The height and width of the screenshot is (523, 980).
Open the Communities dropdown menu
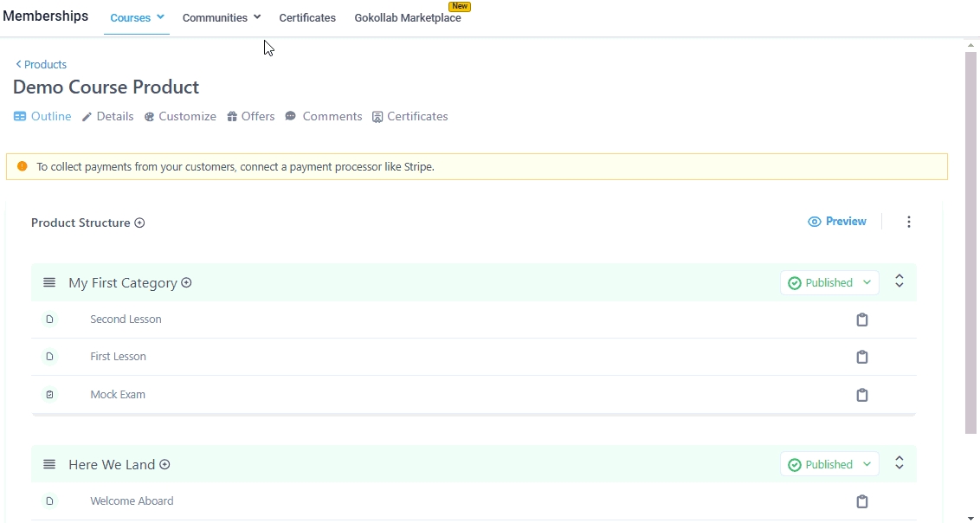221,18
